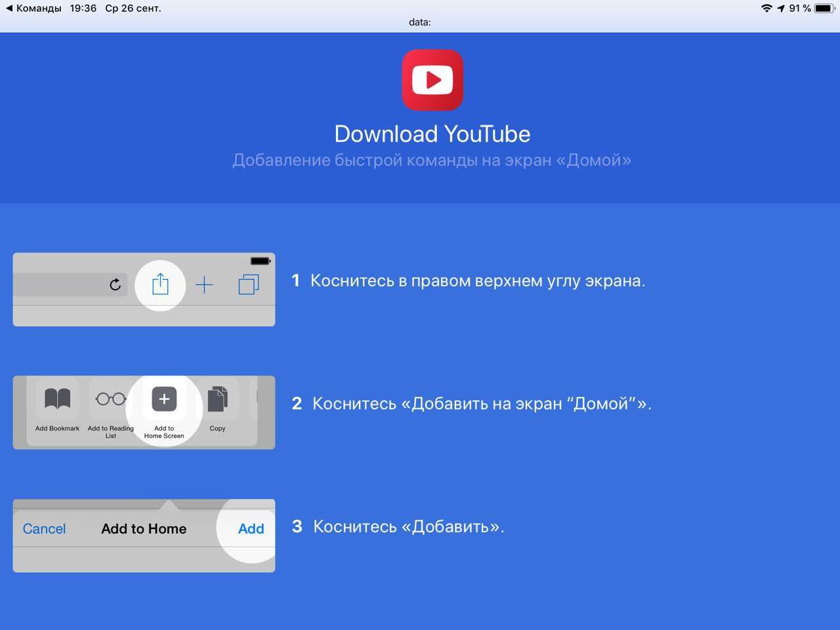Tap the tabs overview icon in step 1 image
The image size is (840, 630).
click(249, 284)
